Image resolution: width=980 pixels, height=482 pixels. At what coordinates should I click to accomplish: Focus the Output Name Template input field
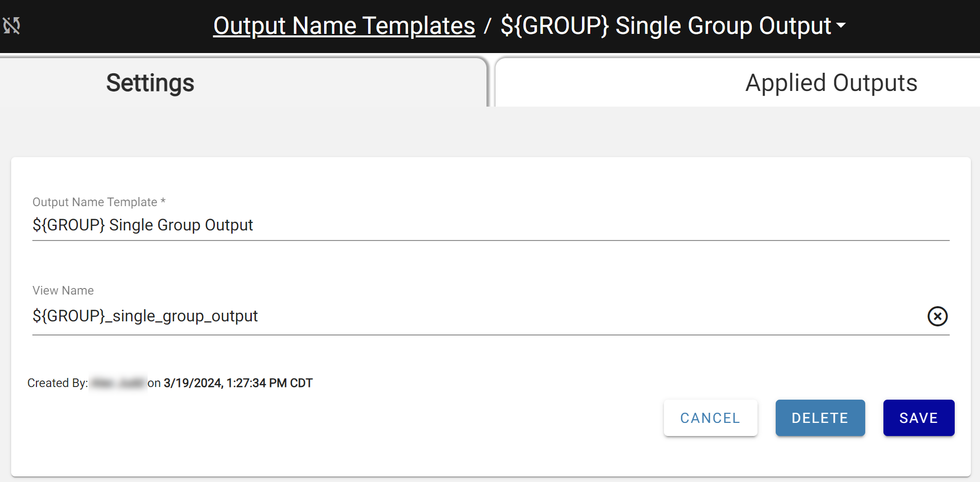pos(491,225)
